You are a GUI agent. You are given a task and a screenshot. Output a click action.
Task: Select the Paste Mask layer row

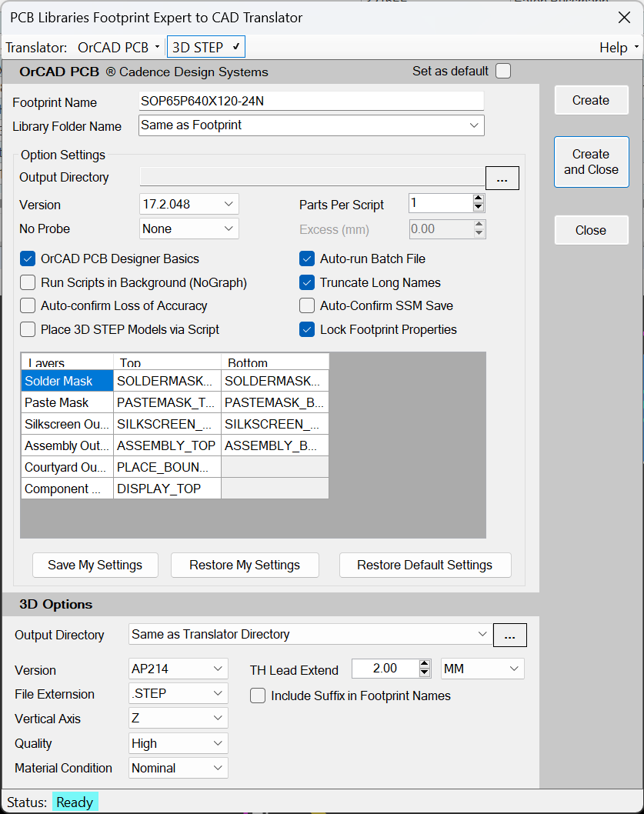tap(67, 402)
